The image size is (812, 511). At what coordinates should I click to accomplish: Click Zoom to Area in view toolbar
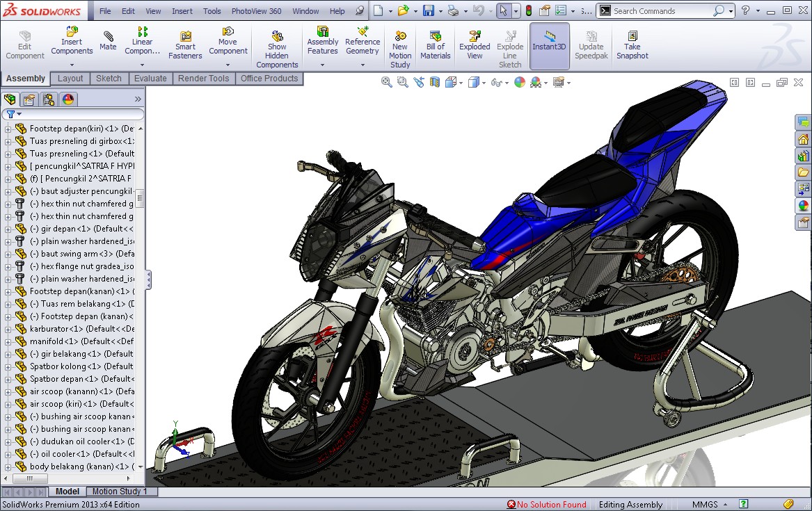coord(402,82)
